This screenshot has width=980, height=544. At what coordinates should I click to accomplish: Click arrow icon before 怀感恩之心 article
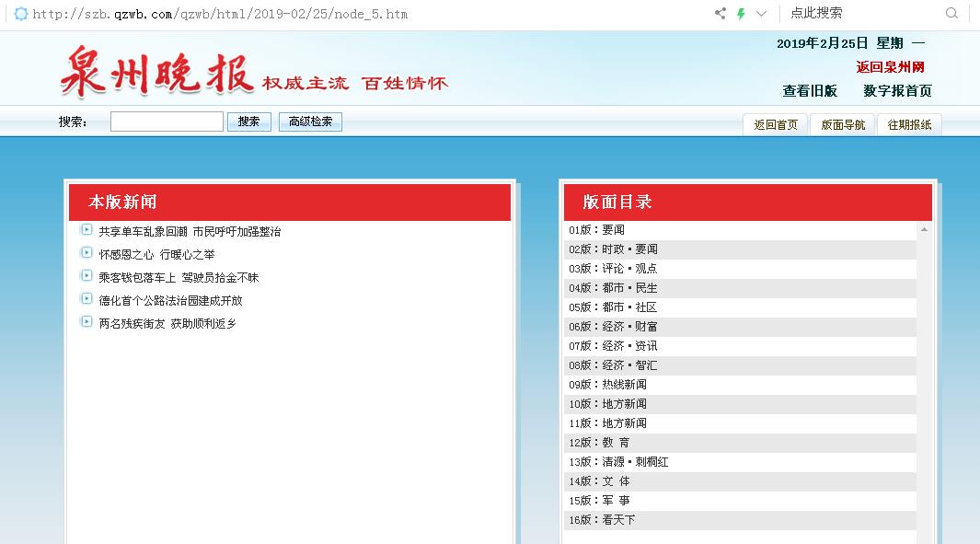tap(86, 253)
